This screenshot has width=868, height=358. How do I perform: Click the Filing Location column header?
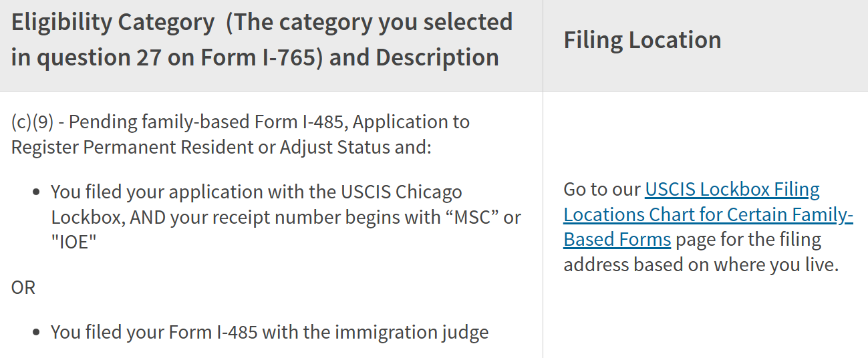coord(642,40)
